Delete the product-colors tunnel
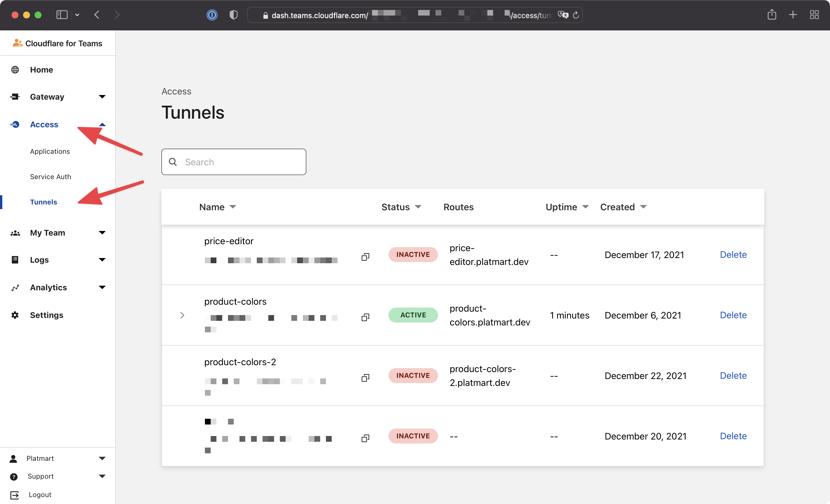The image size is (830, 504). click(x=733, y=315)
